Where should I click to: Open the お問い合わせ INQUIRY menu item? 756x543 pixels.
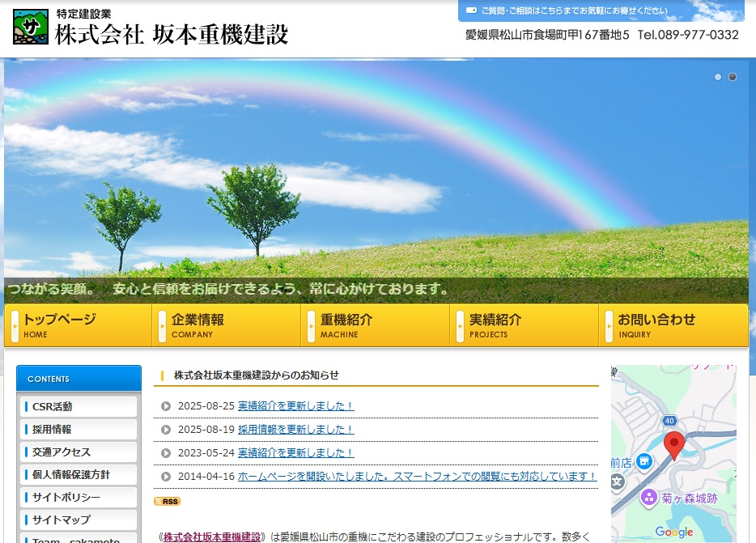pos(673,325)
